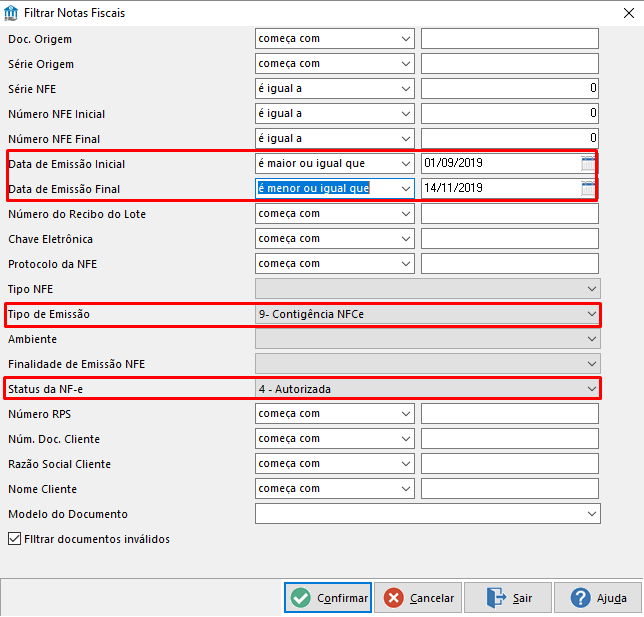Open Chave Eletrônica condition dropdown

coord(335,239)
